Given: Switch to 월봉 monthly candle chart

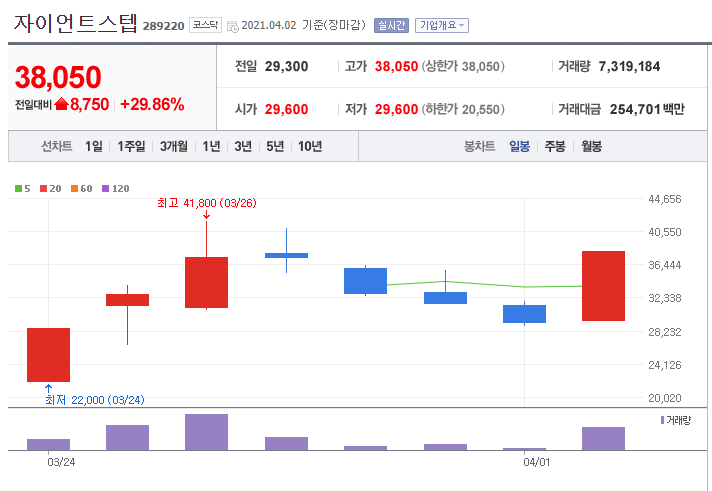Looking at the screenshot, I should click(591, 146).
